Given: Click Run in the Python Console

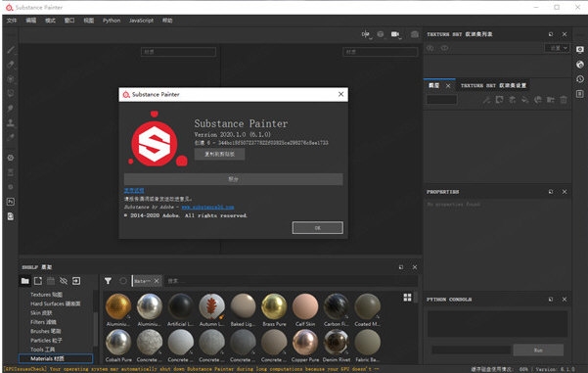Looking at the screenshot, I should 538,350.
